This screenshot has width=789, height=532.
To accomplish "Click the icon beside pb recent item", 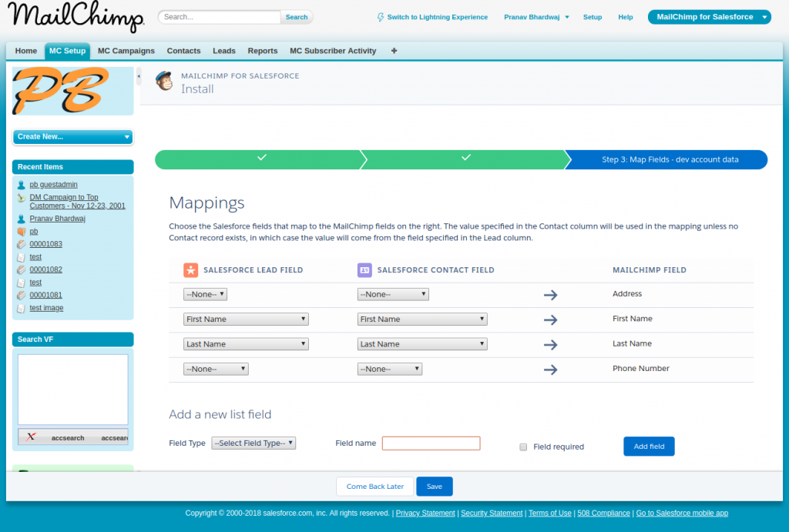I will pos(21,232).
